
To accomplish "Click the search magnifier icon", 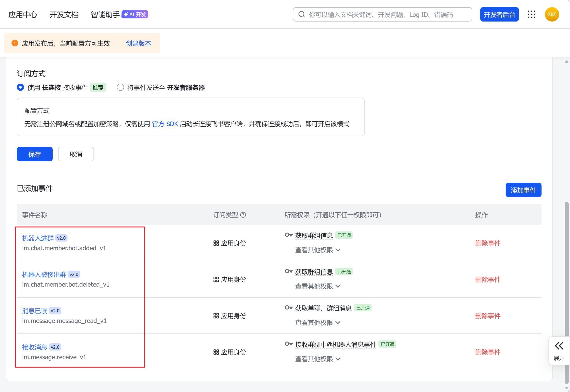I will click(301, 15).
